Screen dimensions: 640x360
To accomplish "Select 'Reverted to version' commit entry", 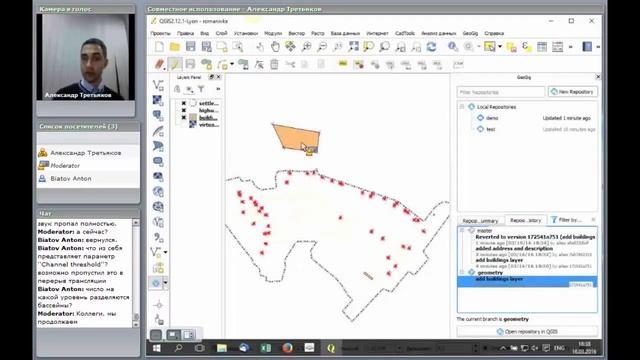I will [x=535, y=237].
